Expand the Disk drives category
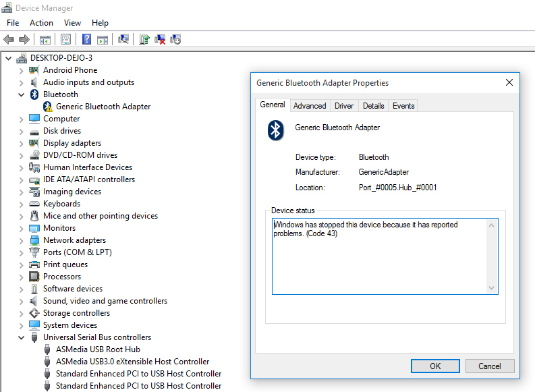 (21, 132)
